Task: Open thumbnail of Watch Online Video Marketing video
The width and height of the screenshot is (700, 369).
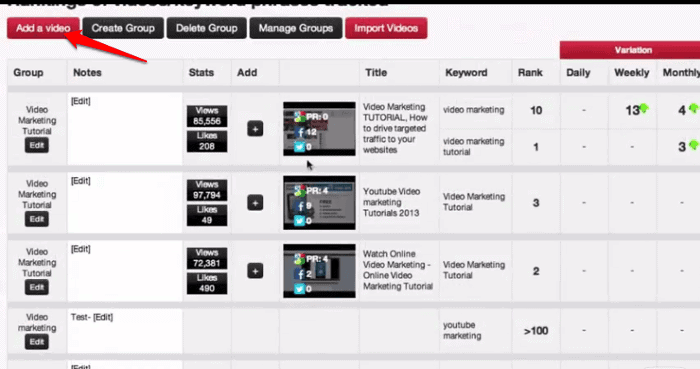Action: click(319, 271)
